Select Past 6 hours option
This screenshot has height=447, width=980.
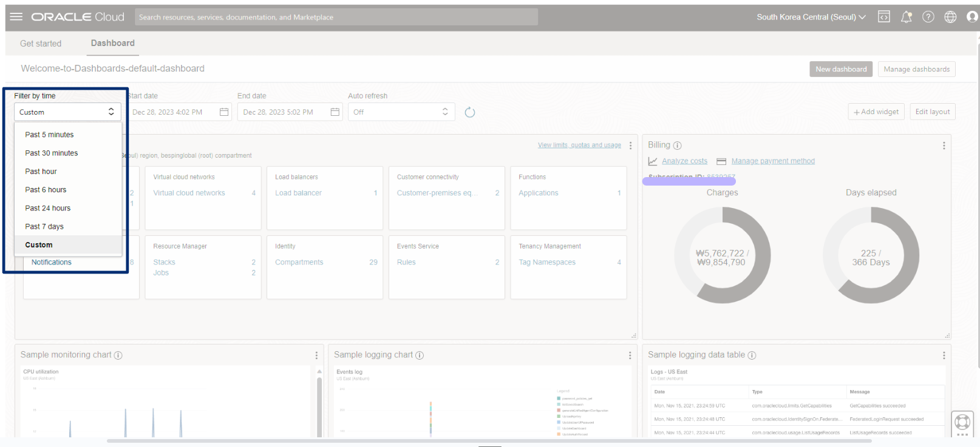68,190
